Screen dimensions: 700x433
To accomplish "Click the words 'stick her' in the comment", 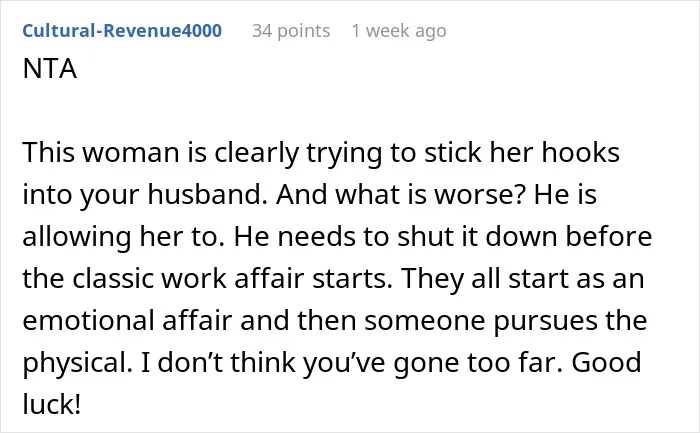I will click(479, 153).
